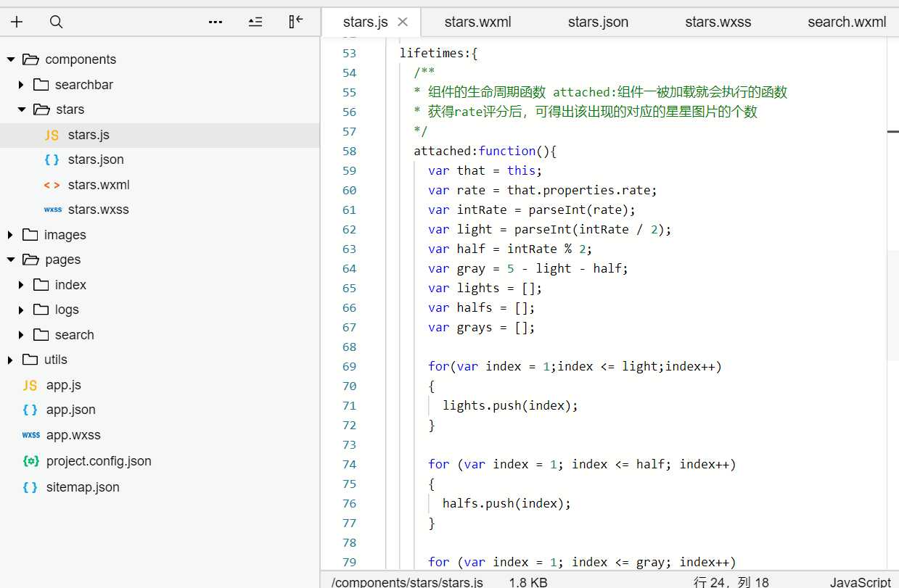Click the /components/stars/stars.js path in status bar
This screenshot has width=899, height=588.
pos(407,582)
